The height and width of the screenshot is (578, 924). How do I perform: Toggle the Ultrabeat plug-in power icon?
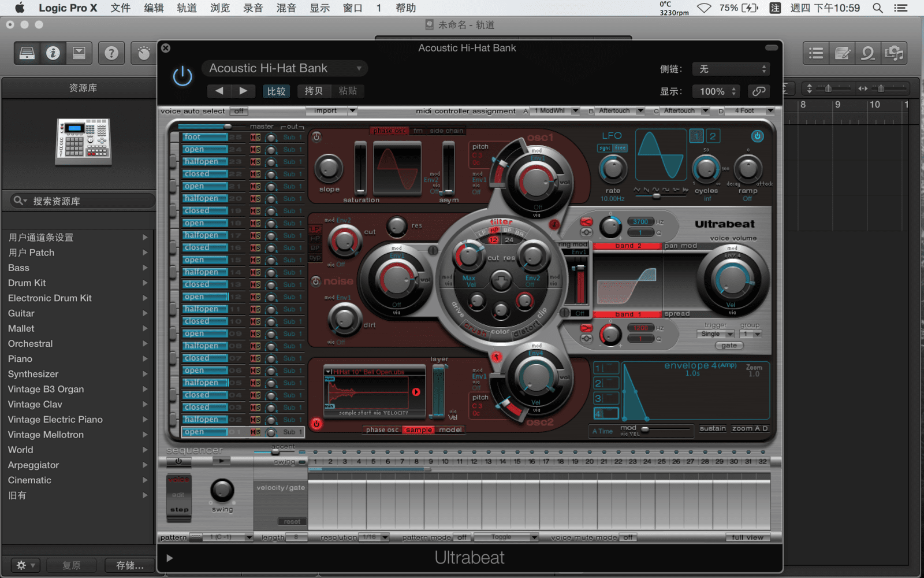pyautogui.click(x=182, y=76)
